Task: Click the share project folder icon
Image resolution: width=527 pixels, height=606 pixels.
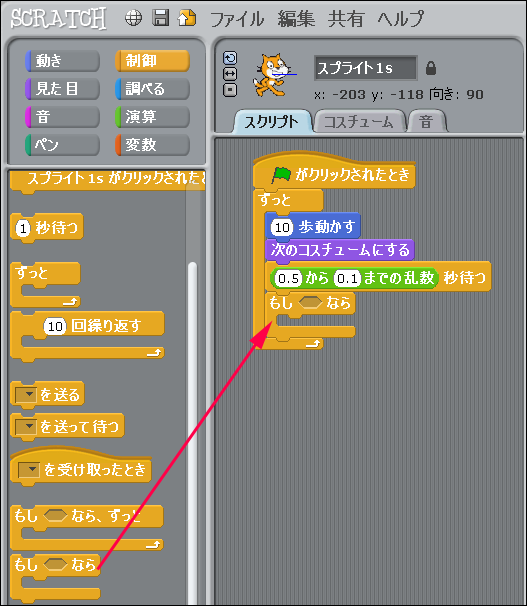Action: (x=187, y=18)
